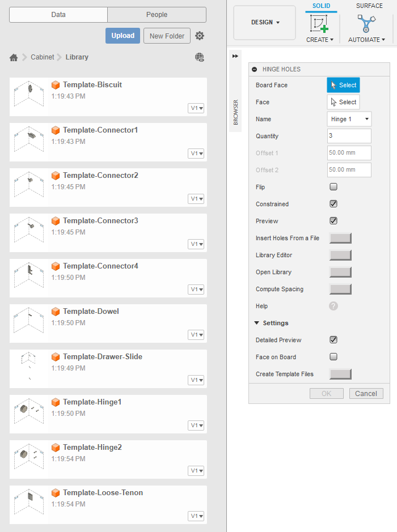Open the Design workspace dropdown
This screenshot has width=397, height=532.
tap(265, 23)
